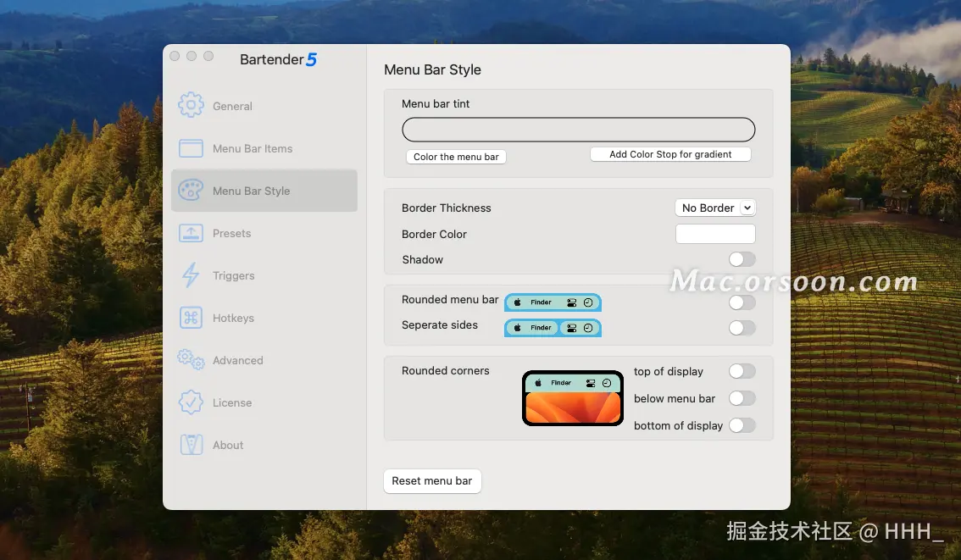961x560 pixels.
Task: Enable the Seperate sides switch
Action: (742, 328)
